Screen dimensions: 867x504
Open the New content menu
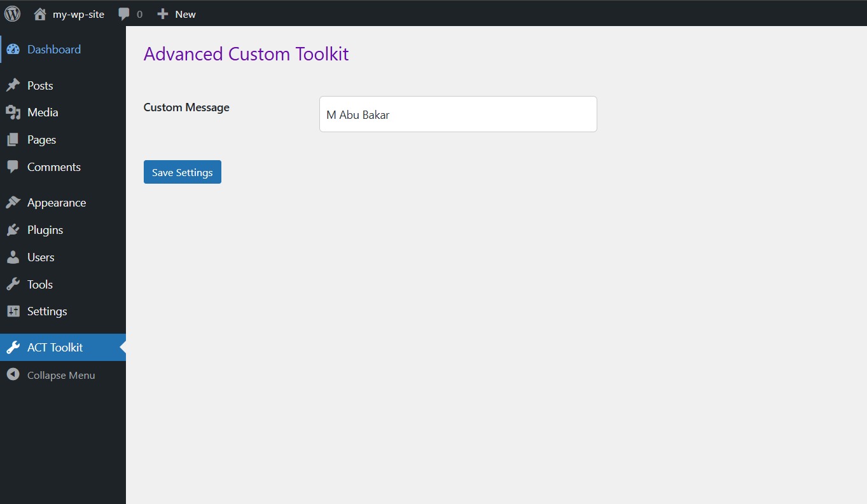pos(185,14)
